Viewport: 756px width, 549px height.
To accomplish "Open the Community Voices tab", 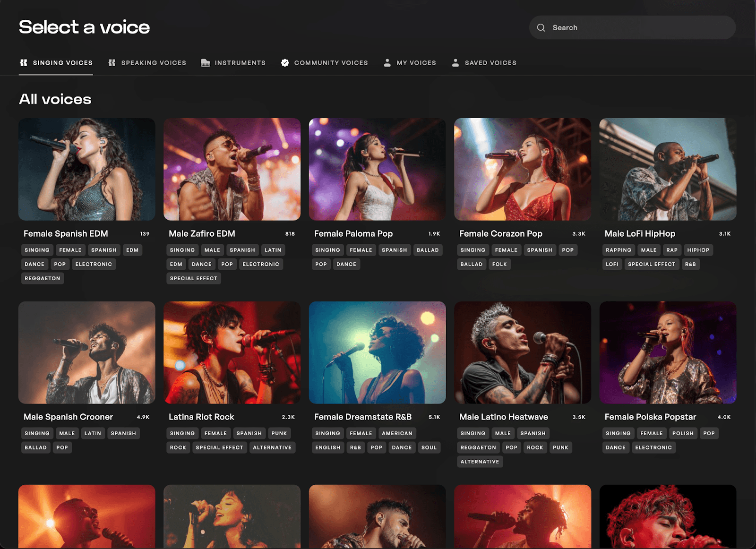I will pos(331,62).
